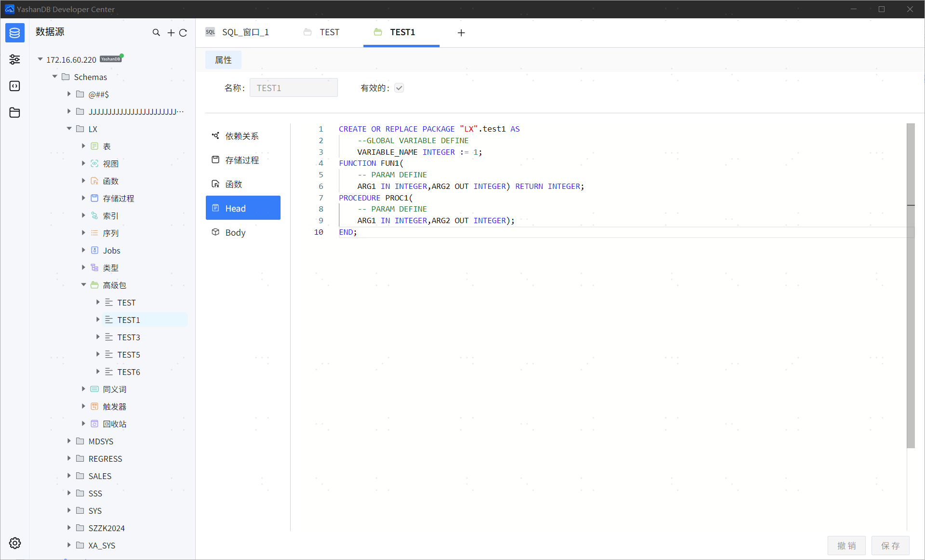The width and height of the screenshot is (925, 560).
Task: Collapse the 高级包 folder
Action: coord(84,285)
